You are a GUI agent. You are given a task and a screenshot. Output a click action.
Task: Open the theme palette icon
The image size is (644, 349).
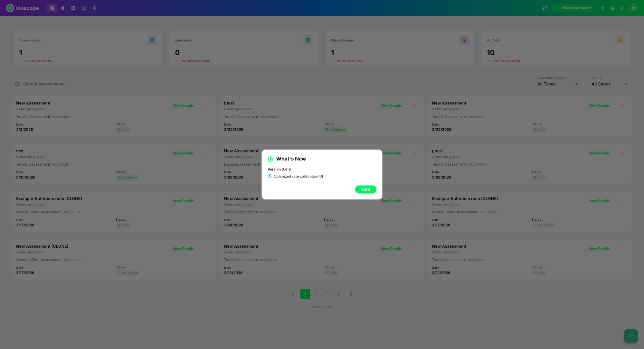(602, 8)
